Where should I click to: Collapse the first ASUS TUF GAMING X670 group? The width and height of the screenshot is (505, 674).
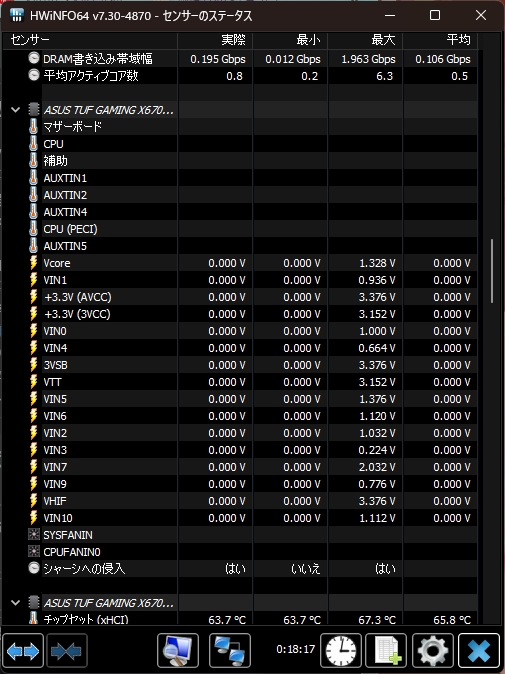point(15,110)
